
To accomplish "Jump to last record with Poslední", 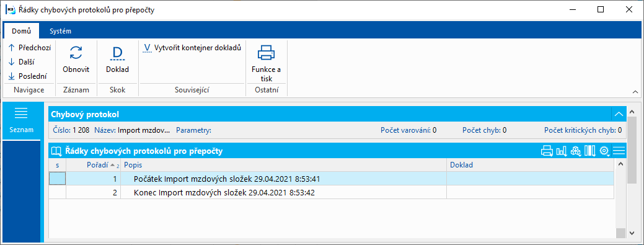I will (27, 76).
